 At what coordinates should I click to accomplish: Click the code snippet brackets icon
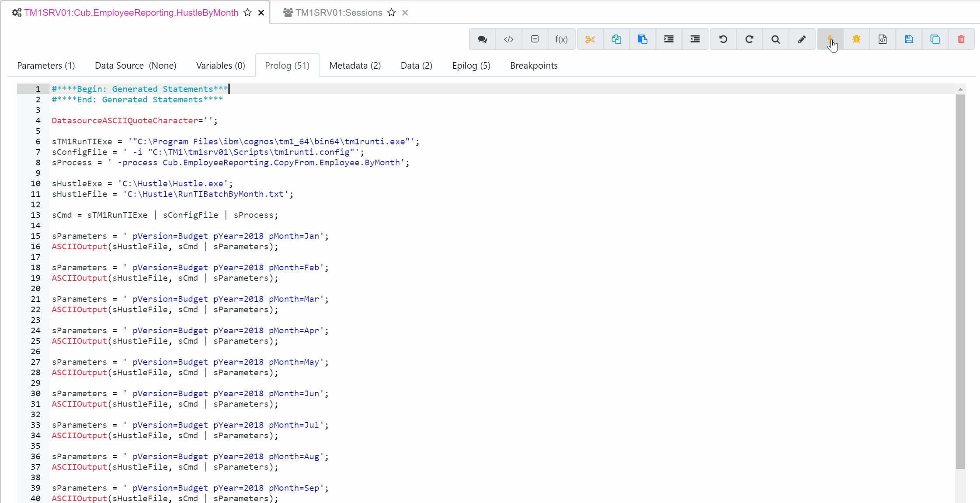[x=508, y=39]
